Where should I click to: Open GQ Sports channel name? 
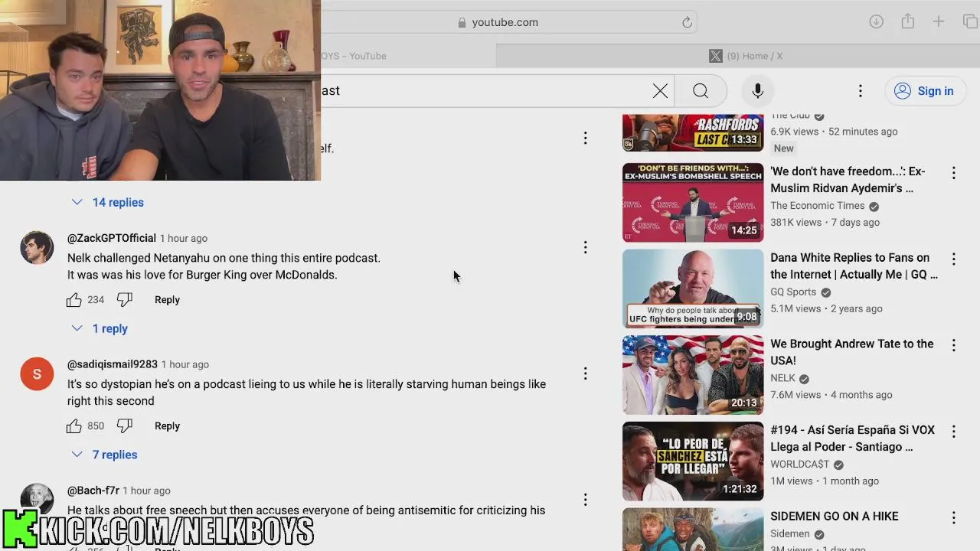tap(793, 292)
